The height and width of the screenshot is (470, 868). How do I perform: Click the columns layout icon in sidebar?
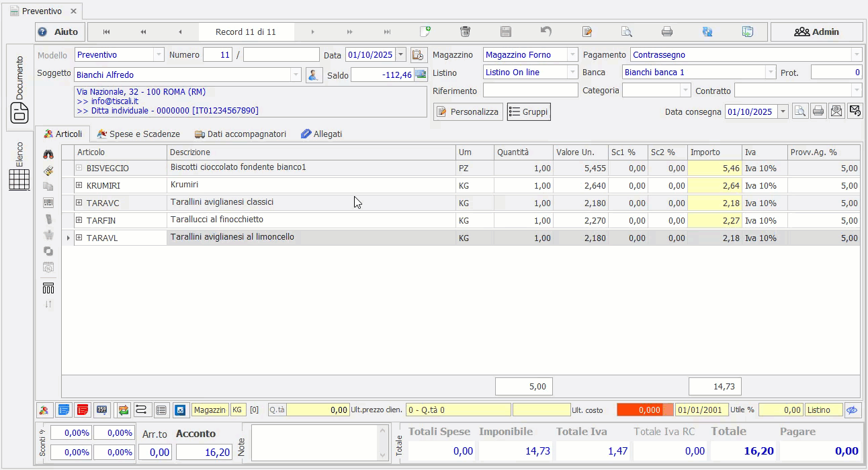tap(48, 288)
